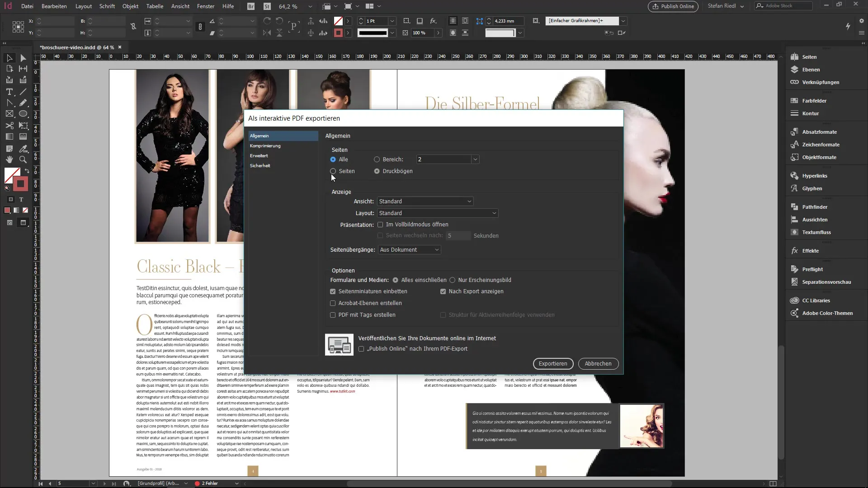Enable Im Vollbildmodus öffnen checkbox
868x488 pixels.
coord(380,225)
